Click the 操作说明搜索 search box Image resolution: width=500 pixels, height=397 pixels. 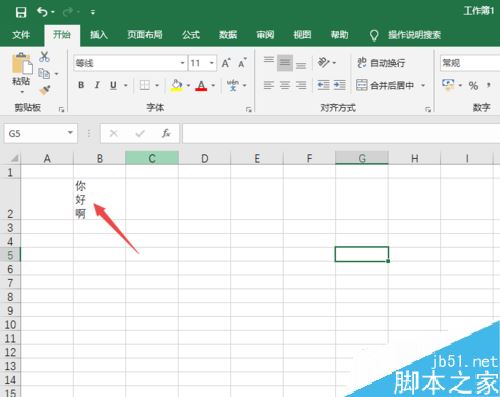pyautogui.click(x=414, y=35)
